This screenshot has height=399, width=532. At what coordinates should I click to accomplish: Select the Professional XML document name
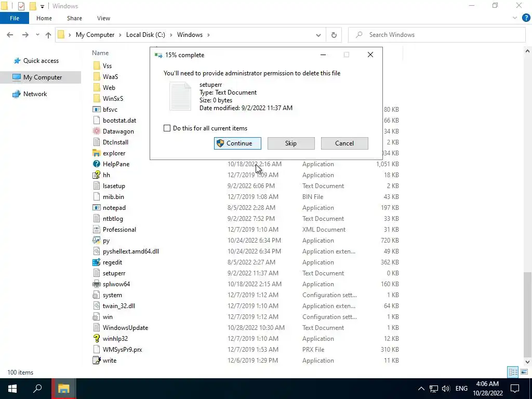pyautogui.click(x=119, y=229)
